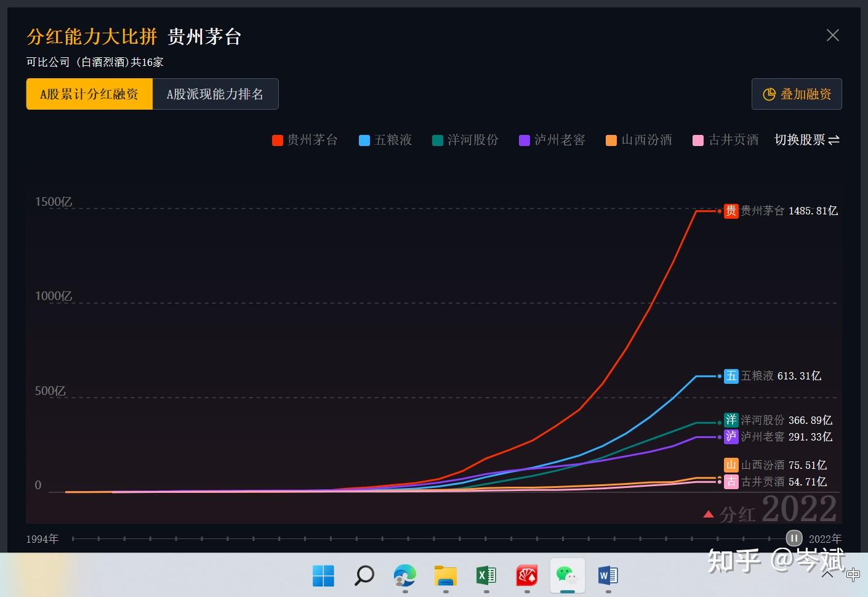Screen dimensions: 868x597
Task: Open the Windows Start menu
Action: click(323, 576)
